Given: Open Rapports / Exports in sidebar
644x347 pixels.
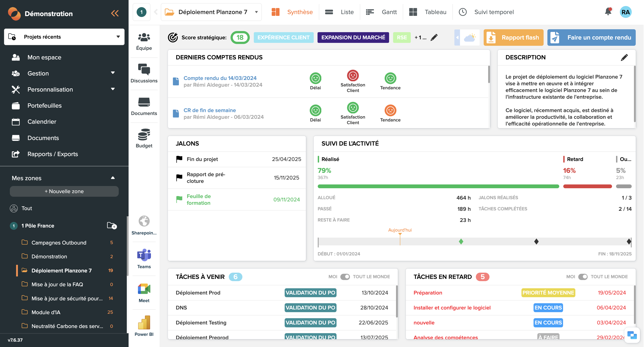Looking at the screenshot, I should coord(53,154).
